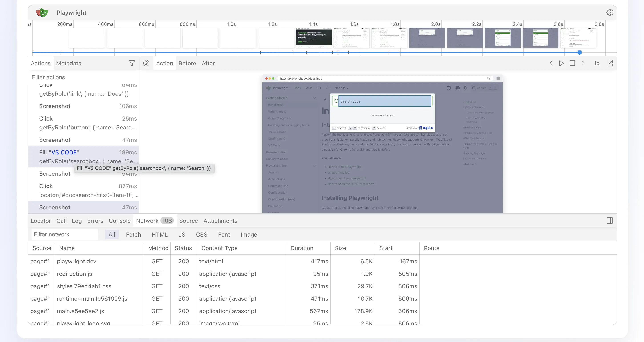Open Node.js language dropdown in snapshot
Screen dimensions: 644x342
341,88
